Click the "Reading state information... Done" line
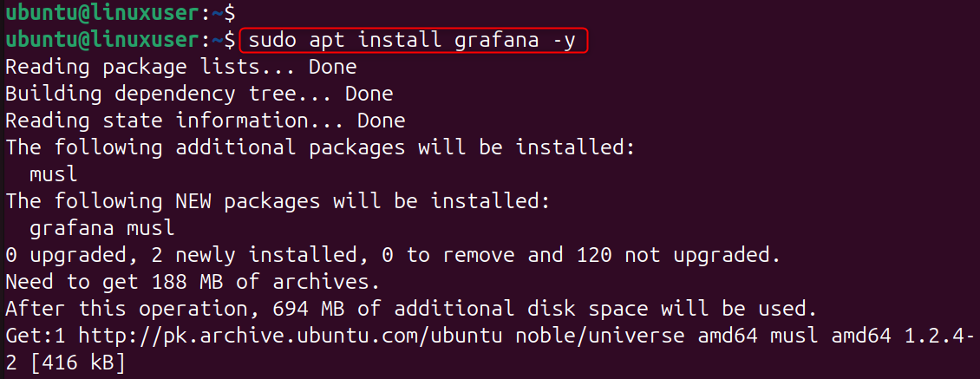This screenshot has width=980, height=379. [206, 120]
